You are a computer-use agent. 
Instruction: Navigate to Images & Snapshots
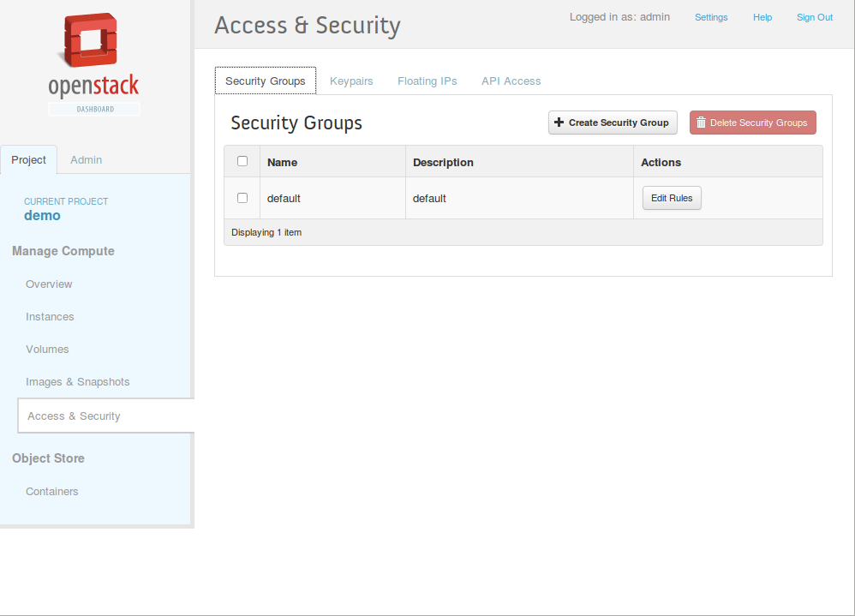tap(77, 382)
